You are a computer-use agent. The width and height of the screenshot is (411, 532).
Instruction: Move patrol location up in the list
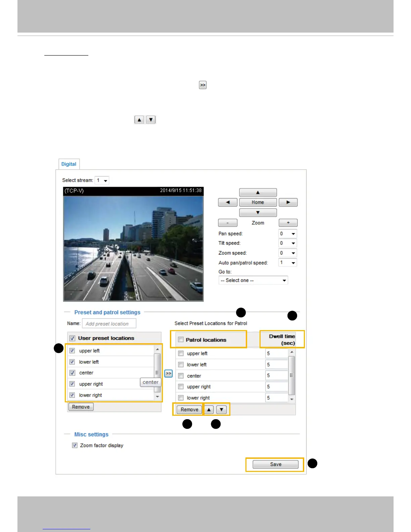coord(209,410)
